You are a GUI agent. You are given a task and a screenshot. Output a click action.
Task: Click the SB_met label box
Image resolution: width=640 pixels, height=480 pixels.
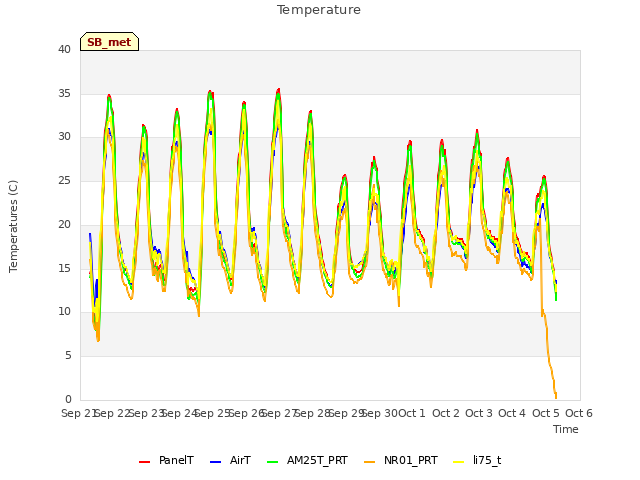click(109, 42)
